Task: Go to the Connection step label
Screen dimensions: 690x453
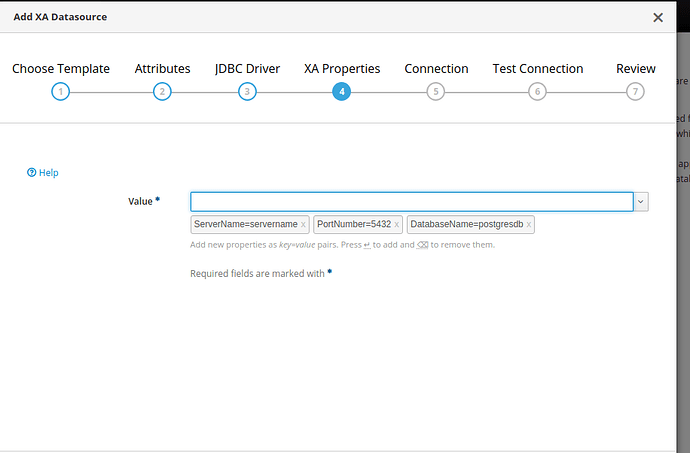Action: click(436, 69)
